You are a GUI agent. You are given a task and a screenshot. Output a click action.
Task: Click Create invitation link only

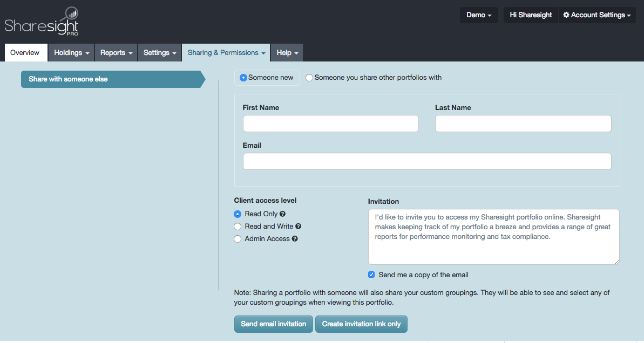361,324
